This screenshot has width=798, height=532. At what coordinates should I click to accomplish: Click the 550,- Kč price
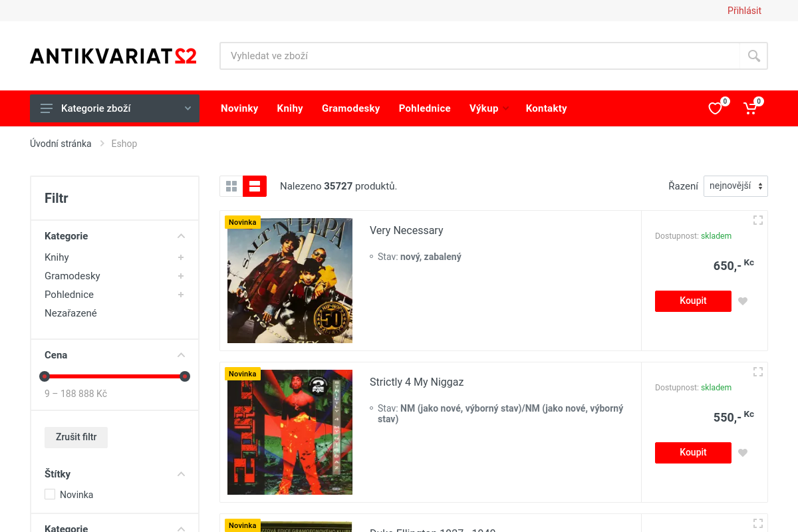pos(733,416)
